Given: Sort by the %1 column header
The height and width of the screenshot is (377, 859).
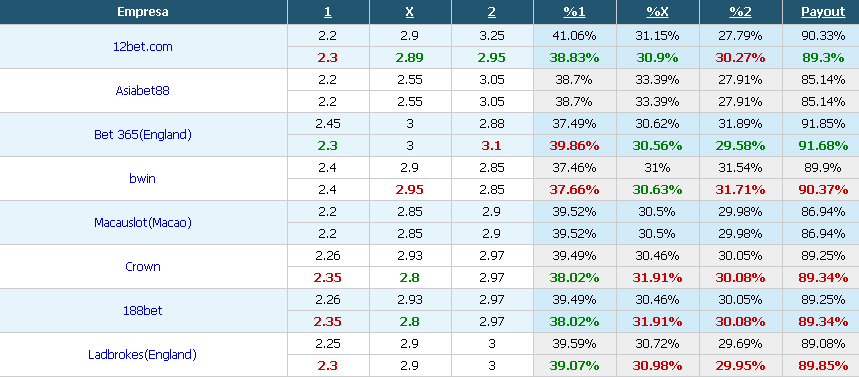Looking at the screenshot, I should click(x=574, y=12).
